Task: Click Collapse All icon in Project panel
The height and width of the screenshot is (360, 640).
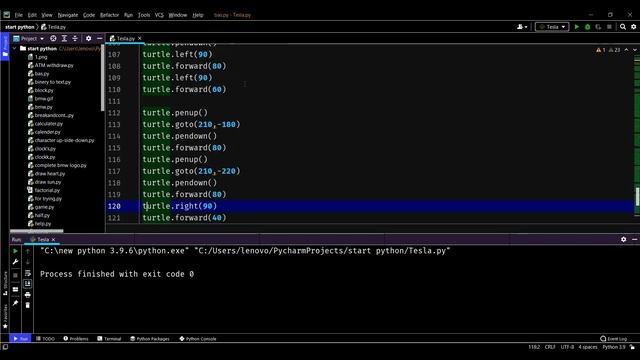Action: tap(75, 38)
